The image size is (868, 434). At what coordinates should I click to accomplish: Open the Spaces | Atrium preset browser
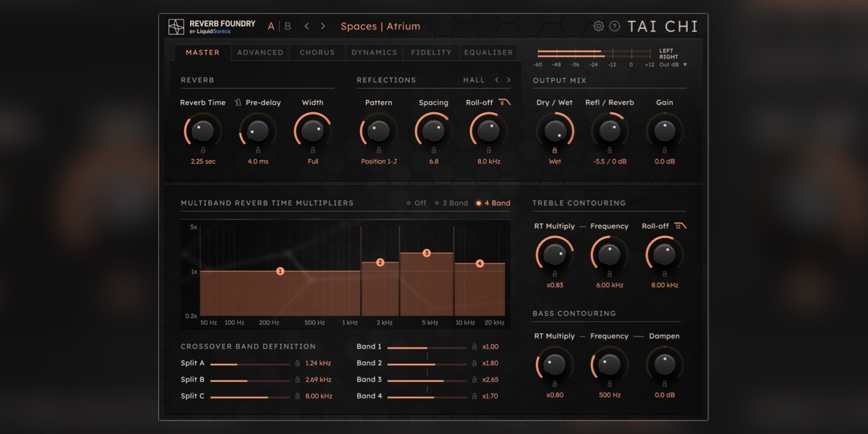click(x=380, y=26)
